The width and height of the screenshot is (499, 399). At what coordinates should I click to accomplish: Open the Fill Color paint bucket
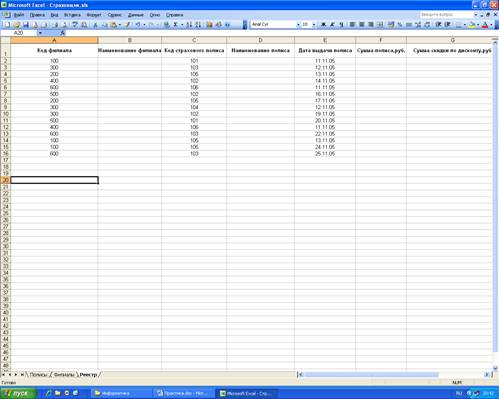coord(472,25)
